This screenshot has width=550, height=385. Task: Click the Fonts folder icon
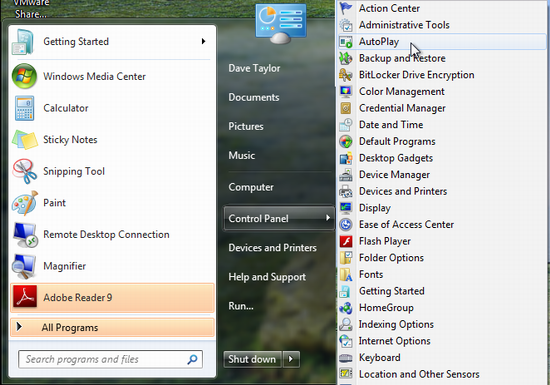[x=346, y=275]
